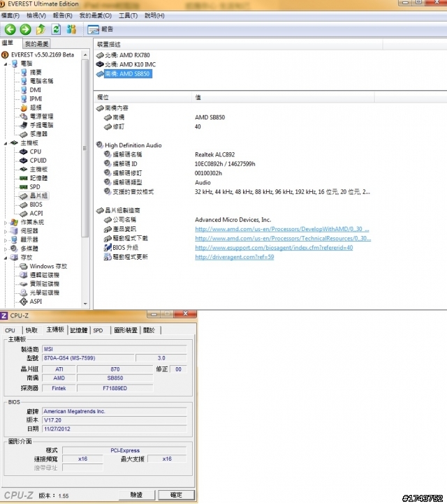The width and height of the screenshot is (447, 504).
Task: Select the 電腦名稱 tree item
Action: pos(41,81)
